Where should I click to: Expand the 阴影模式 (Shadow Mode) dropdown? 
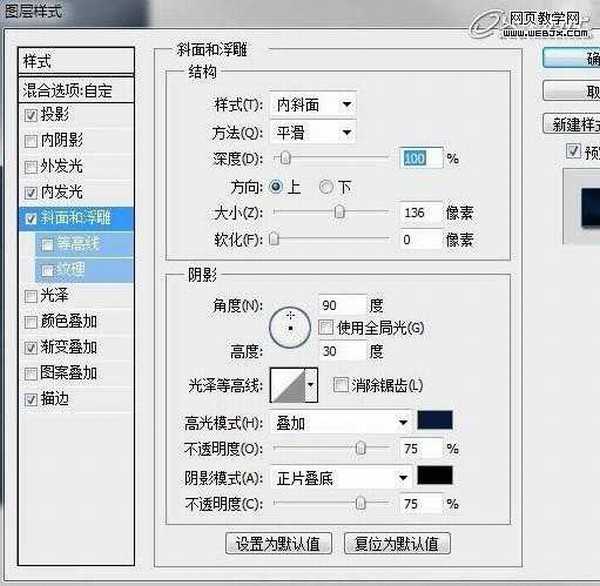342,478
